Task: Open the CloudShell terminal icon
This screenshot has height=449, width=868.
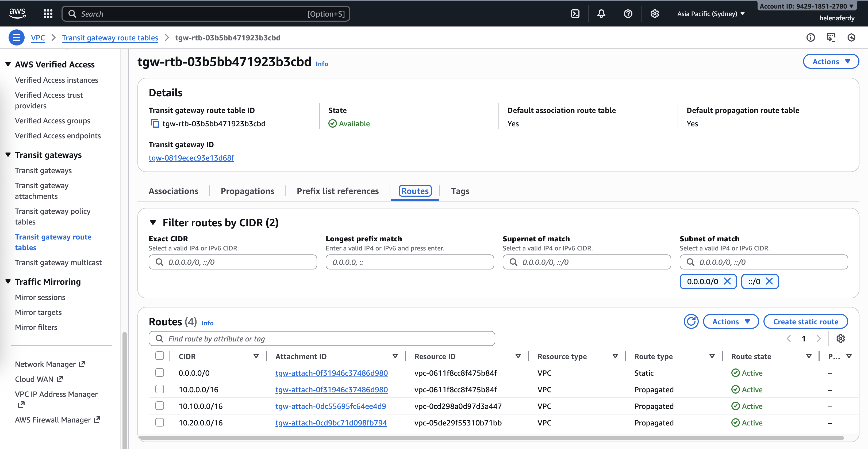Action: click(575, 14)
